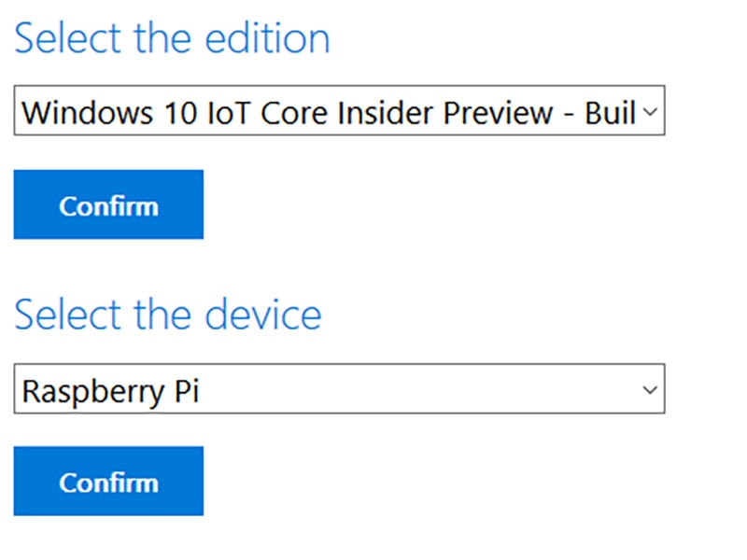Click the chevron arrow beside Raspberry Pi
Screen dimensions: 747x560
[x=651, y=389]
